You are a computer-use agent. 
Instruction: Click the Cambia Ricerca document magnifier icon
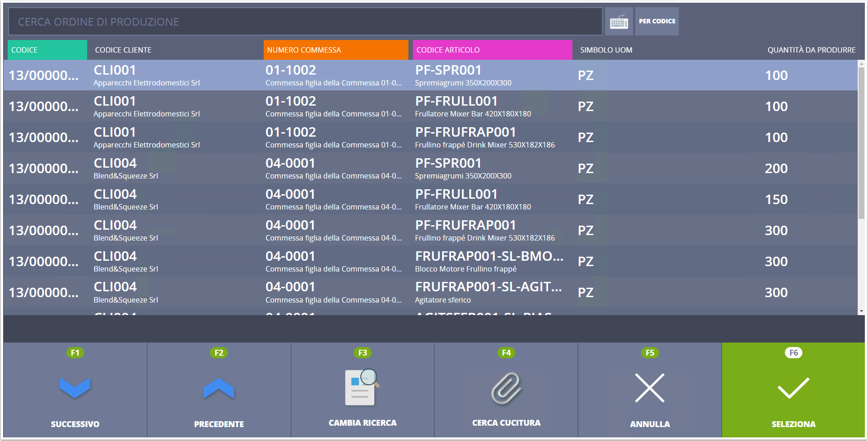pyautogui.click(x=362, y=387)
